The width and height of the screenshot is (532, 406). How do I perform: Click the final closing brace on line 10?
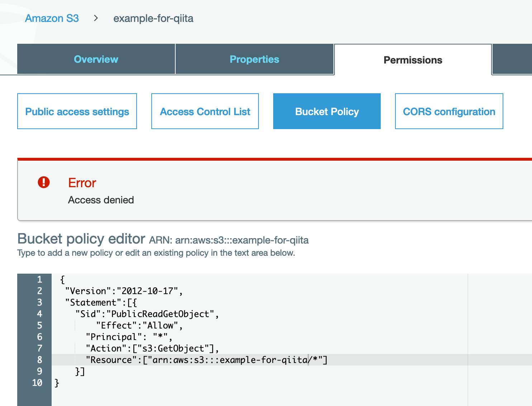pos(57,383)
